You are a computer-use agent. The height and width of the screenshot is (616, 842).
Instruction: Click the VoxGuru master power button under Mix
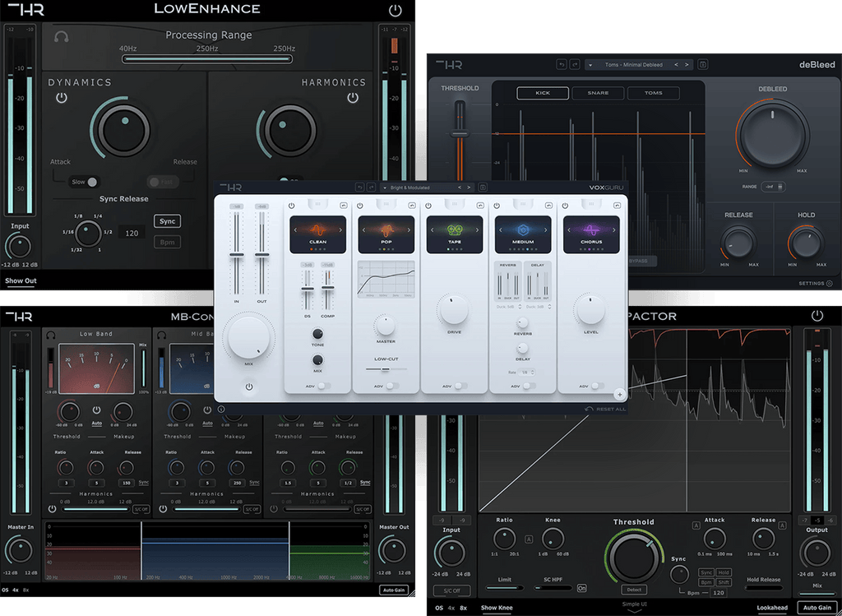coord(248,385)
